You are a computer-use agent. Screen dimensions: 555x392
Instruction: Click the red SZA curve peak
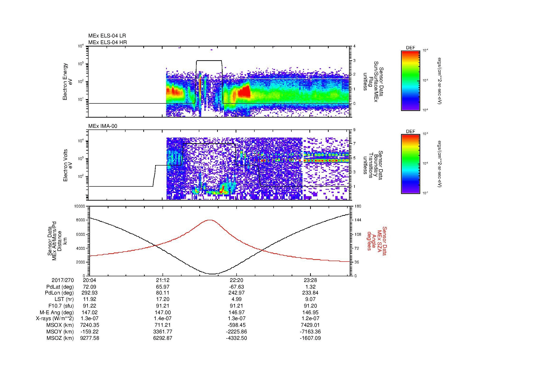210,220
